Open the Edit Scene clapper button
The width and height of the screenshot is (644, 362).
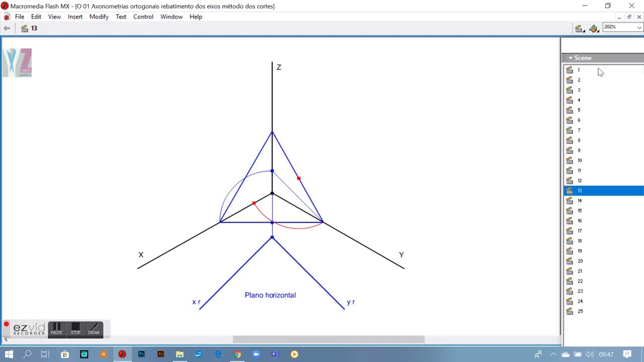point(580,29)
